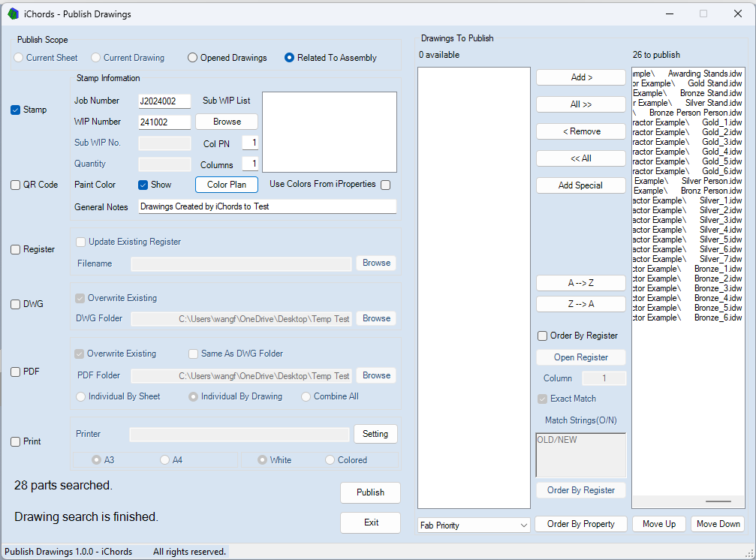The height and width of the screenshot is (560, 756).
Task: Browse for PDF Folder
Action: [x=376, y=375]
